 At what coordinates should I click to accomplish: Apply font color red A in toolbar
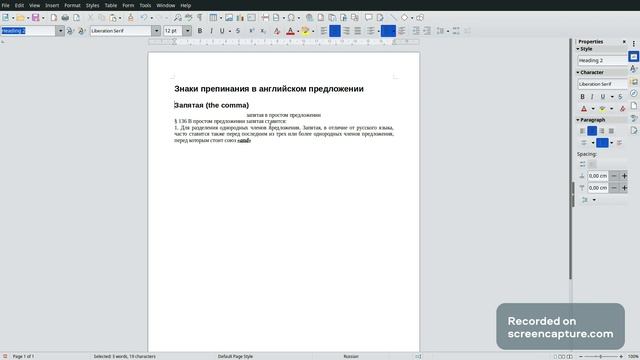290,31
